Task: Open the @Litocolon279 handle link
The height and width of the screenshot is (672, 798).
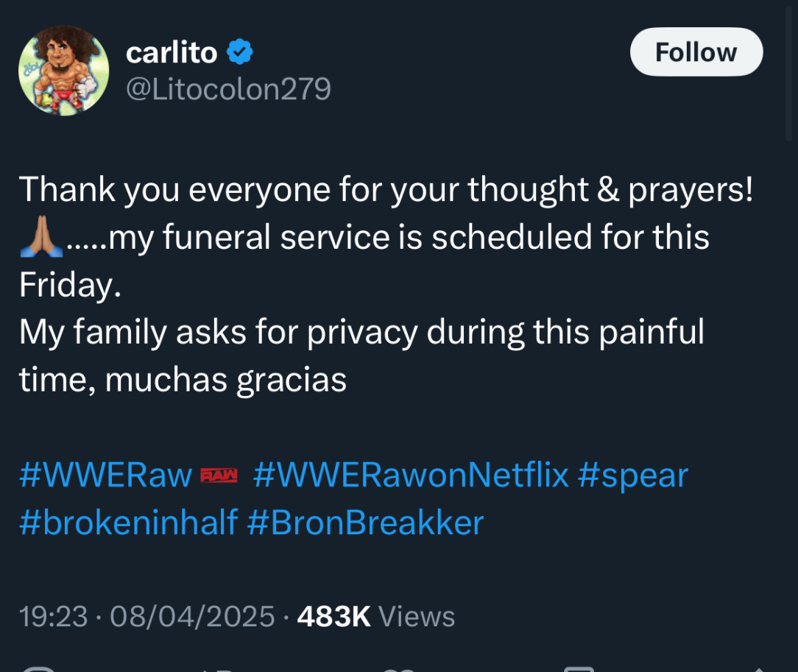Action: 228,89
